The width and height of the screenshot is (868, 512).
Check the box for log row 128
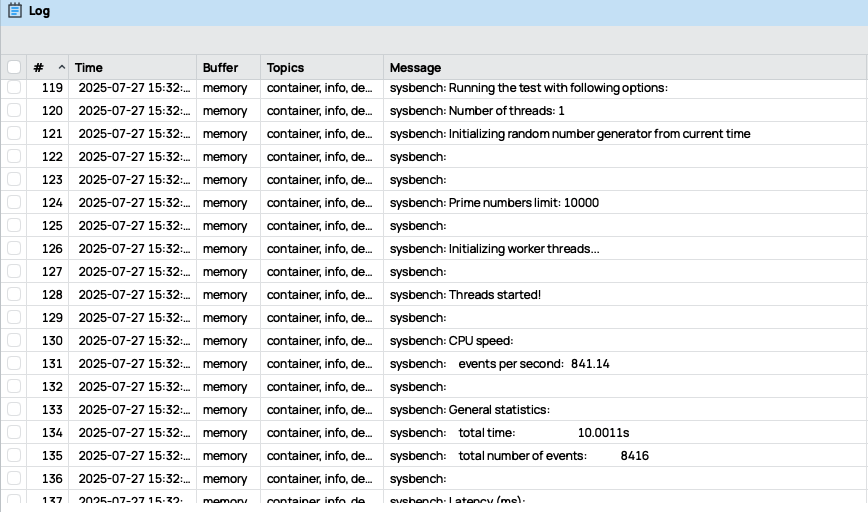14,294
